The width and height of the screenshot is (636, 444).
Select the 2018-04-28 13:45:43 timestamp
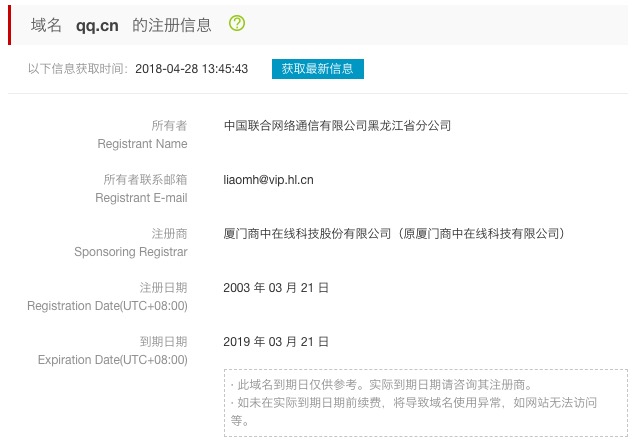(190, 69)
